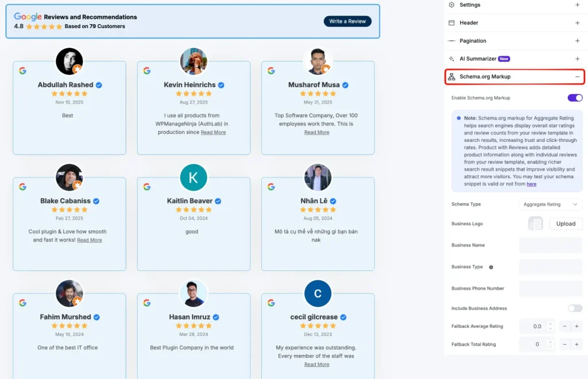Click Google icon on Kevin Heinrichs card

pos(147,71)
